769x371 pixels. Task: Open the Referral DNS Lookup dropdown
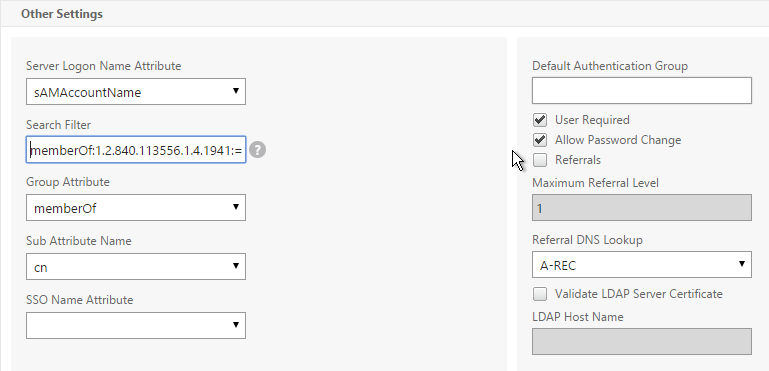click(642, 265)
